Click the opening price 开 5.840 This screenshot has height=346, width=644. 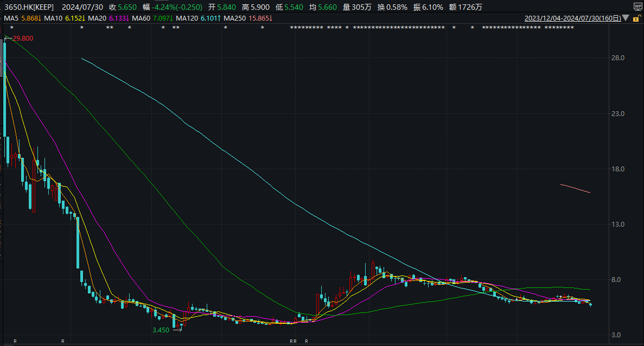222,7
